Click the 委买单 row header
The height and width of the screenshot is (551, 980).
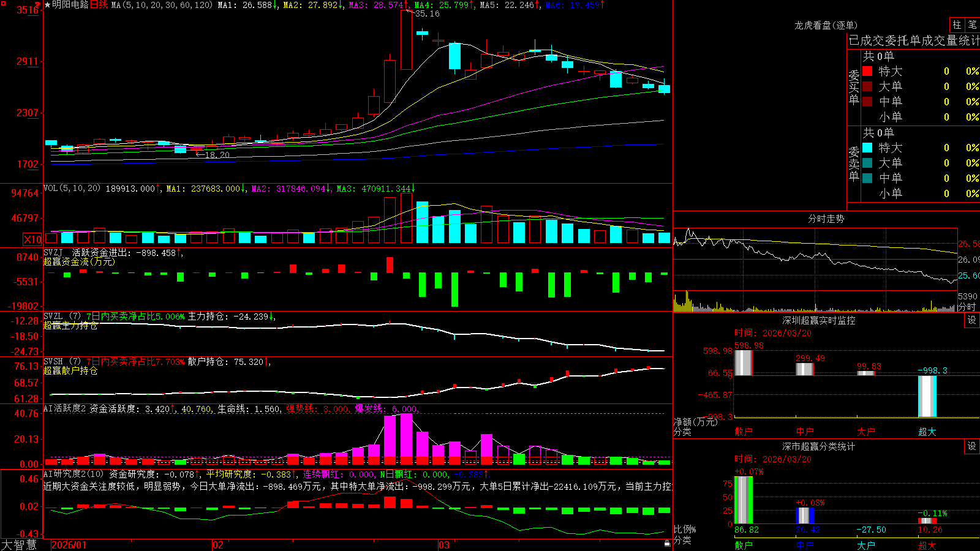pos(854,88)
